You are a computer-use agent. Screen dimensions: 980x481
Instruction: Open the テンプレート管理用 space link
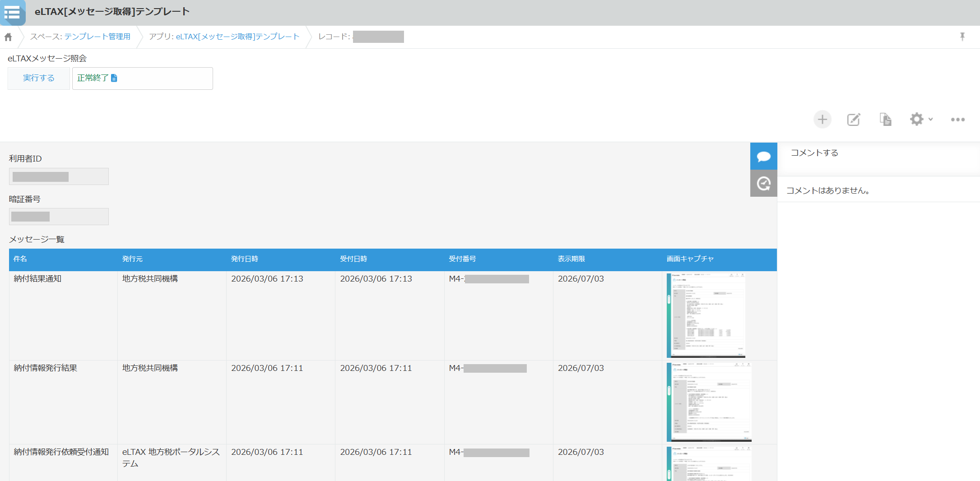(97, 37)
